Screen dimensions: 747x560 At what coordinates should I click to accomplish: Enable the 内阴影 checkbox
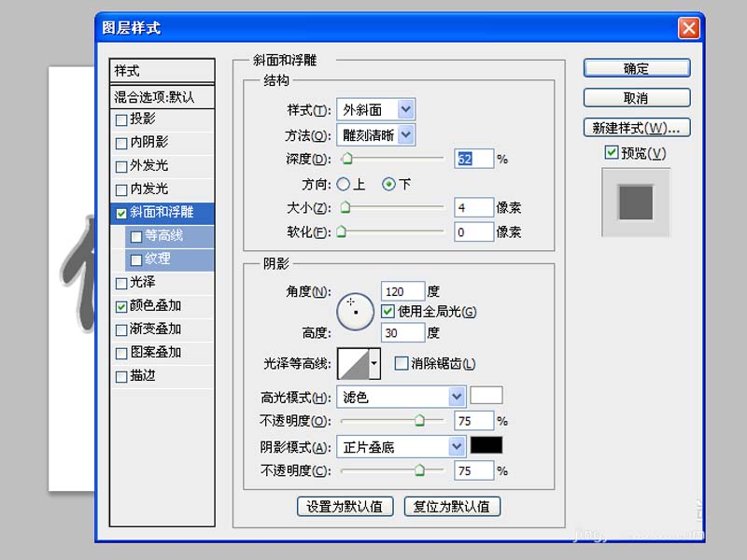point(121,143)
